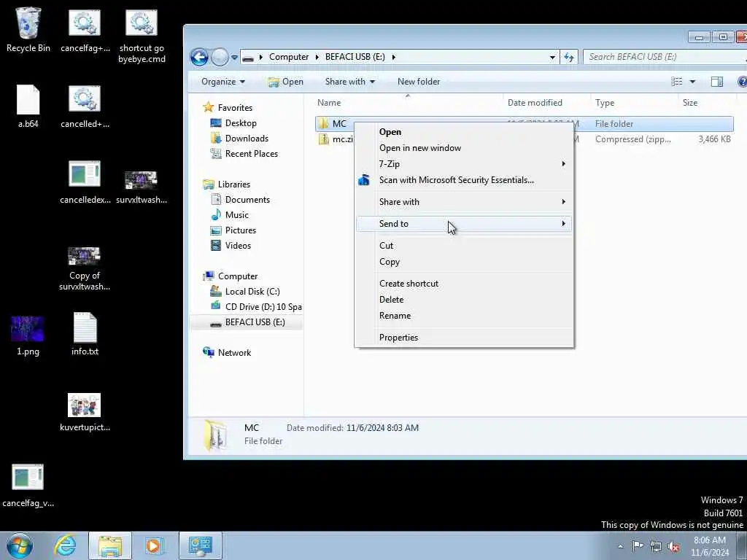Screen dimensions: 747x560
Task: Expand Share with in context menu
Action: click(x=463, y=202)
